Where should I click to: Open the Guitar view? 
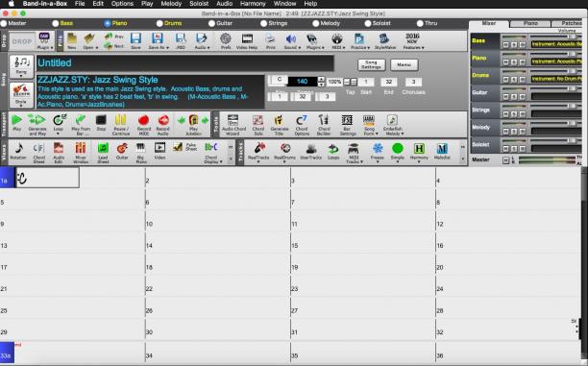click(x=122, y=151)
